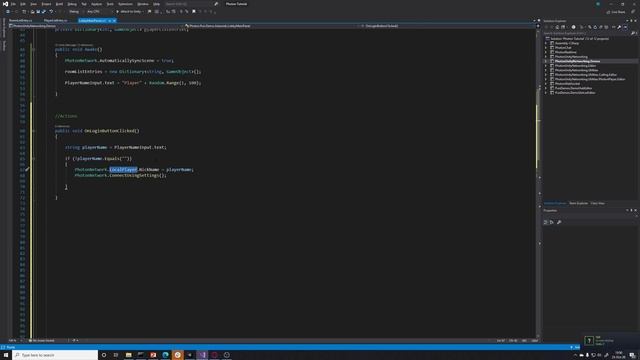This screenshot has width=640, height=360.
Task: Open the OnLoginButtonClicked member dropdown
Action: (x=447, y=26)
